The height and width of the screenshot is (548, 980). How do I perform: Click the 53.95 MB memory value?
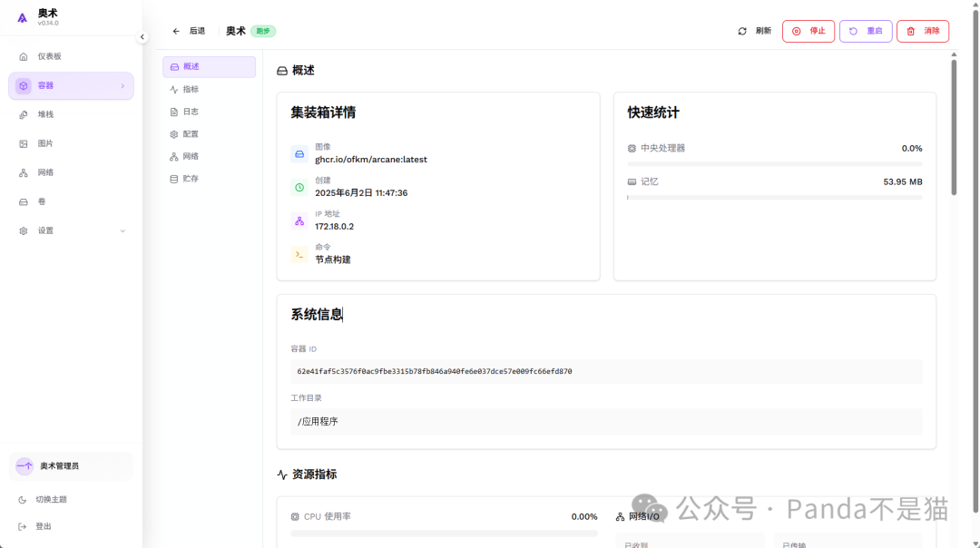[x=903, y=181]
